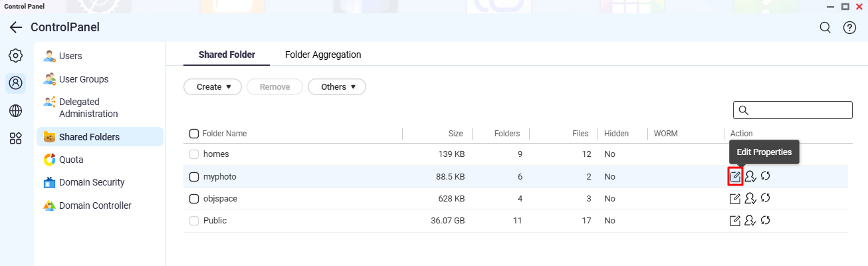Screen dimensions: 868x266
Task: Open shared folder permissions for objspace
Action: coord(750,198)
